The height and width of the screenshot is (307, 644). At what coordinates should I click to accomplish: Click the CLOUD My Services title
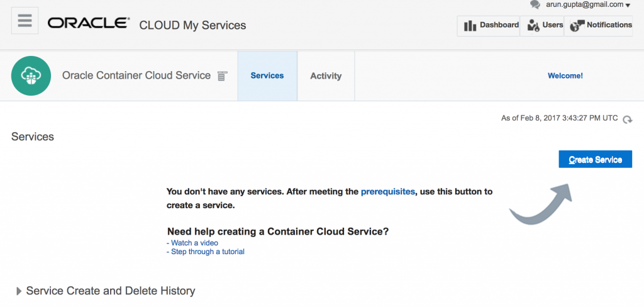[192, 26]
